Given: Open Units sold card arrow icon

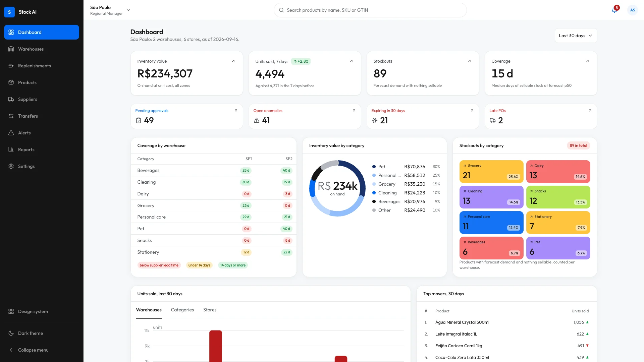Looking at the screenshot, I should [x=351, y=61].
